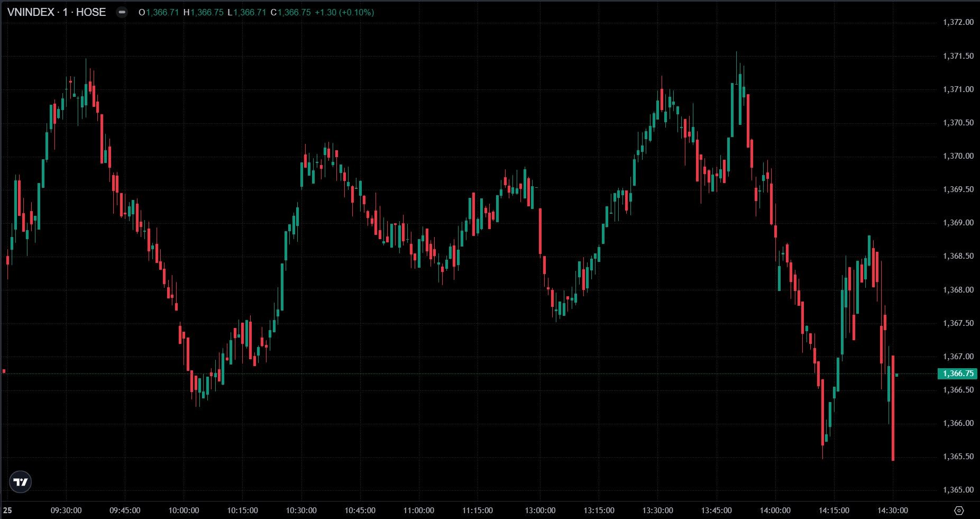Screen dimensions: 980x519
Task: Click the 1,370.00 price scale label
Action: (958, 156)
